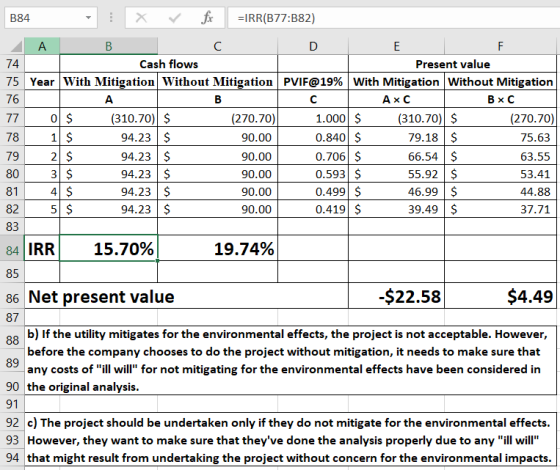560x470 pixels.
Task: Select the 90.00 cell in row 82
Action: [218, 209]
